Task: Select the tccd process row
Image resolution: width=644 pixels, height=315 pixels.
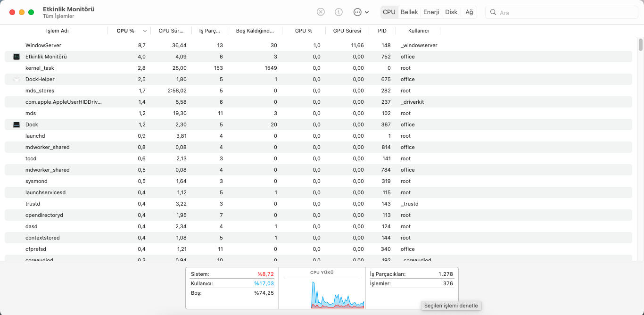Action: coord(318,158)
